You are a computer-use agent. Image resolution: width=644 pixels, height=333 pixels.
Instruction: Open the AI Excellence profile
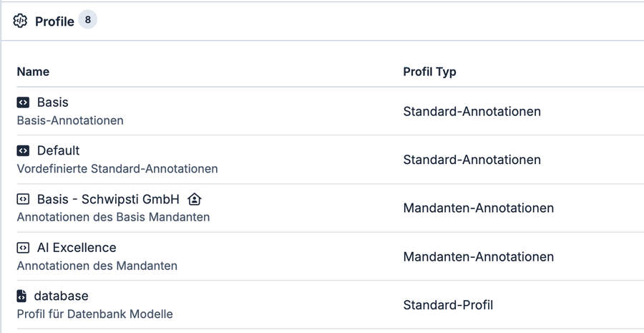click(x=77, y=247)
